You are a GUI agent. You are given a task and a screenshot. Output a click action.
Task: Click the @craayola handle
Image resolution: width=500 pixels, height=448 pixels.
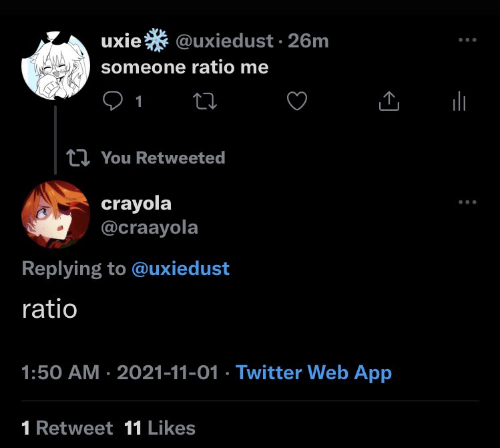[150, 227]
